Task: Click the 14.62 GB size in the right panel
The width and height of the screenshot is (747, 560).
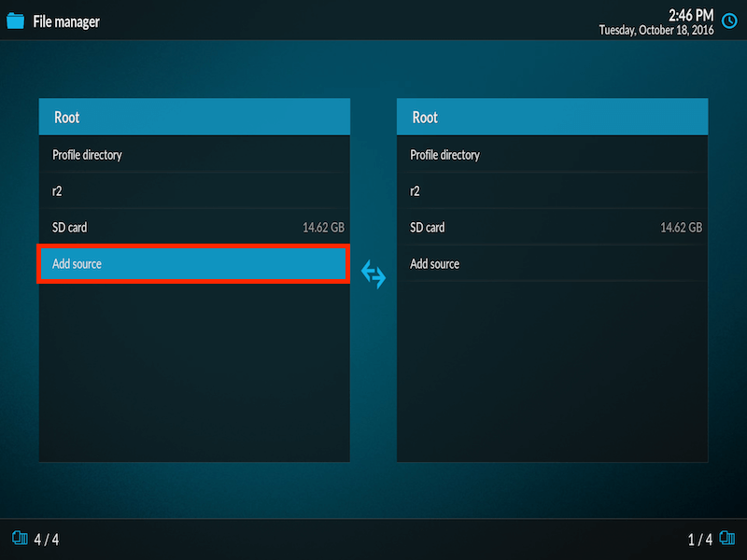Action: click(x=682, y=228)
